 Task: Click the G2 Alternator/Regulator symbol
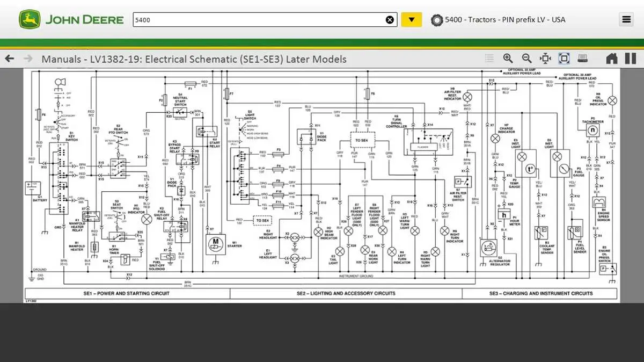[x=489, y=249]
